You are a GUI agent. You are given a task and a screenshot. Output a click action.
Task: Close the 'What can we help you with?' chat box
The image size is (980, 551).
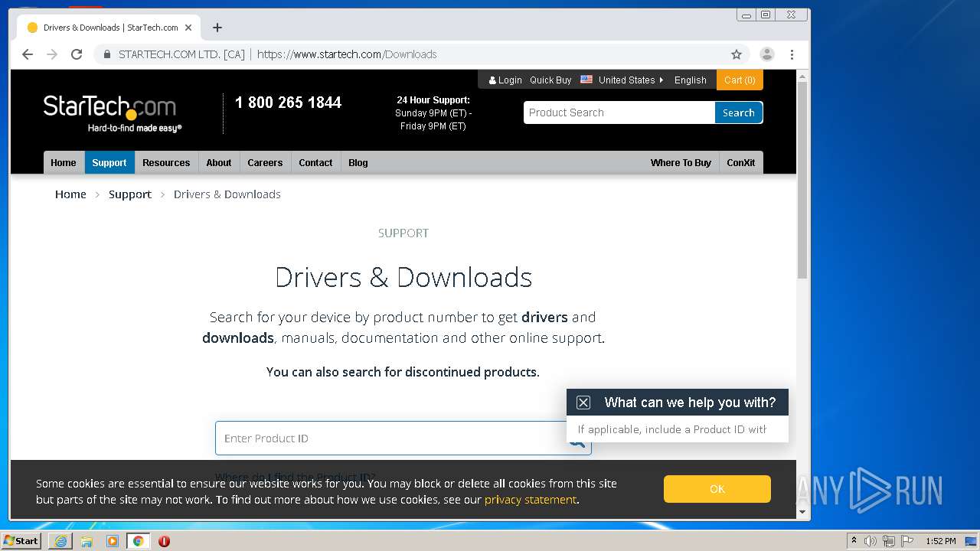583,403
